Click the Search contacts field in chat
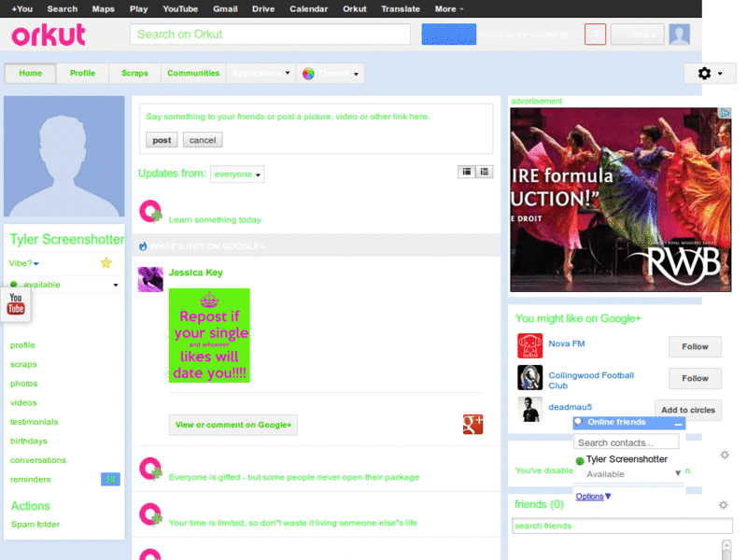This screenshot has height=560, width=747. pos(626,442)
